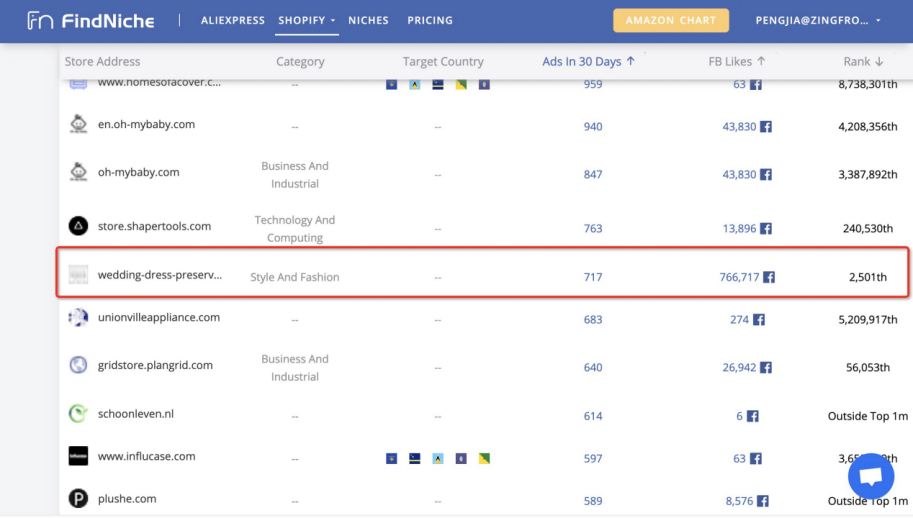
Task: Open the schoonleven.nl store link
Action: (136, 414)
